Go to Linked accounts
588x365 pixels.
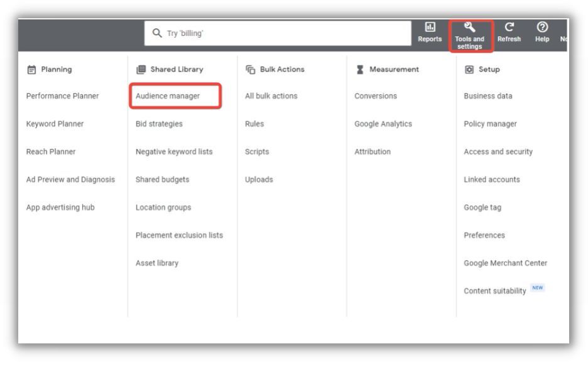[492, 180]
